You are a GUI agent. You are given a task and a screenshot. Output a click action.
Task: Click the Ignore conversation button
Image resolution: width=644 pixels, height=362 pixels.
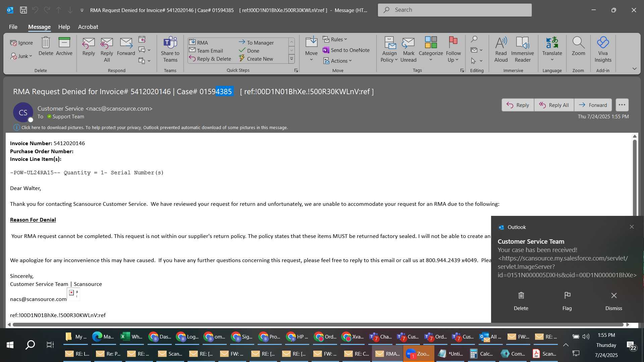click(21, 43)
